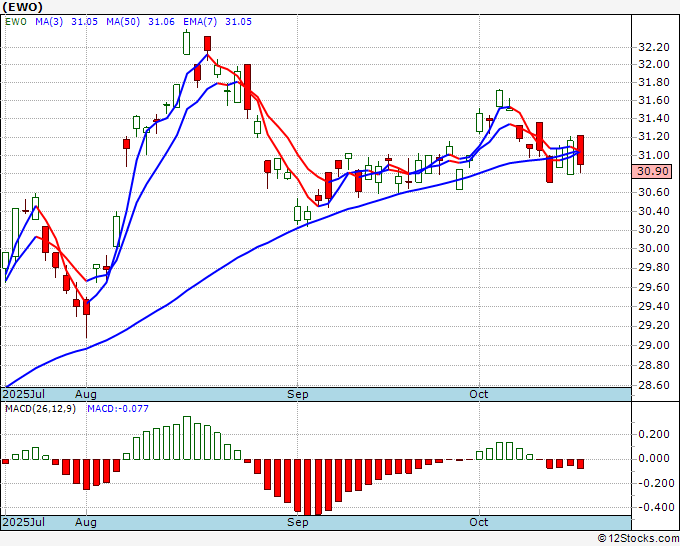Click the MACD:-0.077 value label
This screenshot has width=680, height=546.
coord(118,409)
